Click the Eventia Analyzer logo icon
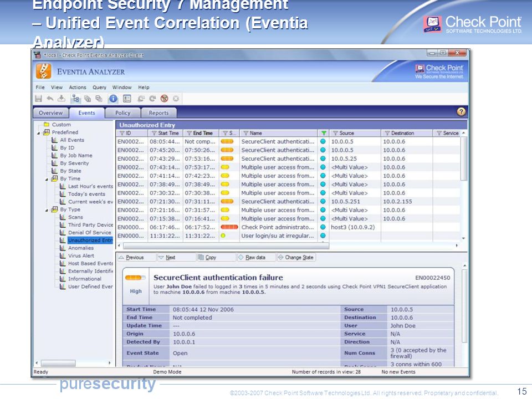The height and width of the screenshot is (399, 532). click(x=43, y=71)
